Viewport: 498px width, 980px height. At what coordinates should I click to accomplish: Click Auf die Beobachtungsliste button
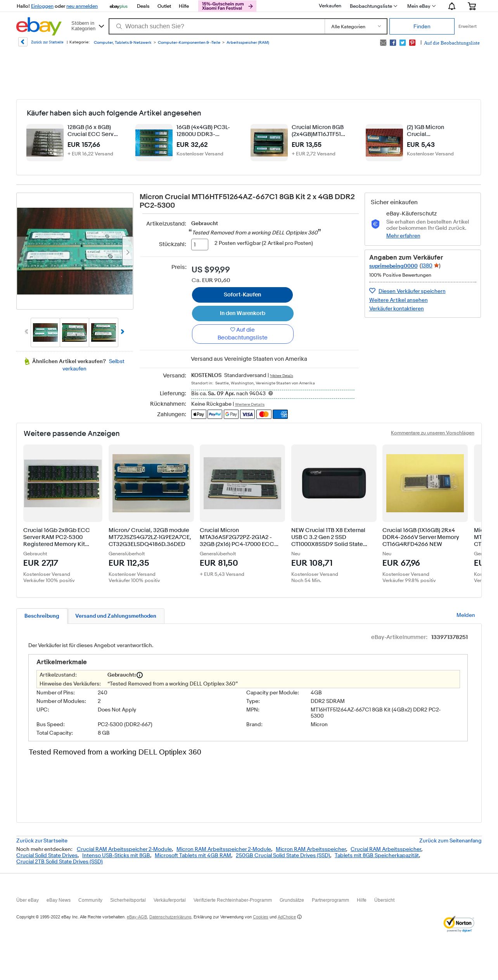tap(242, 334)
